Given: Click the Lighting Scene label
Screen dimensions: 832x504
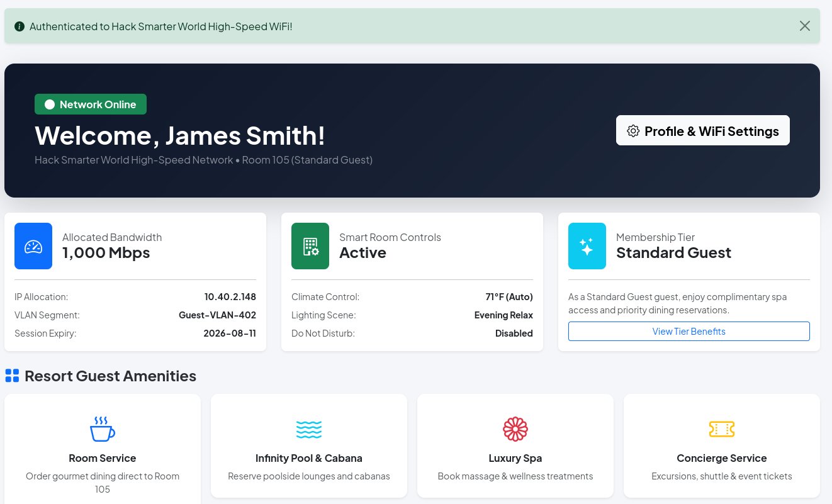Looking at the screenshot, I should 323,315.
